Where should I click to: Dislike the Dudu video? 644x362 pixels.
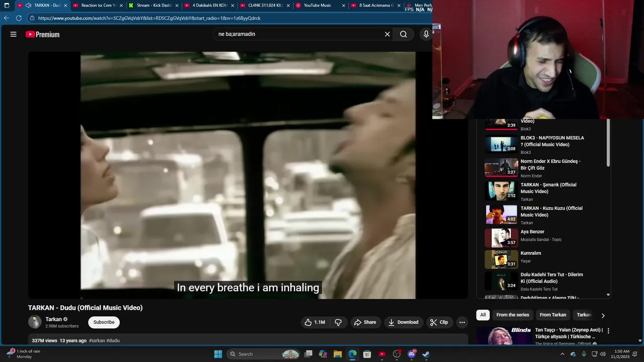pyautogui.click(x=339, y=322)
